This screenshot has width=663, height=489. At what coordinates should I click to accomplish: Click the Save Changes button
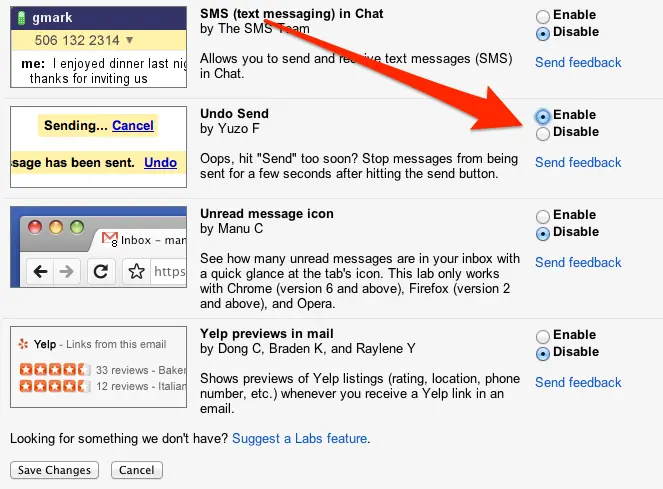[x=54, y=470]
